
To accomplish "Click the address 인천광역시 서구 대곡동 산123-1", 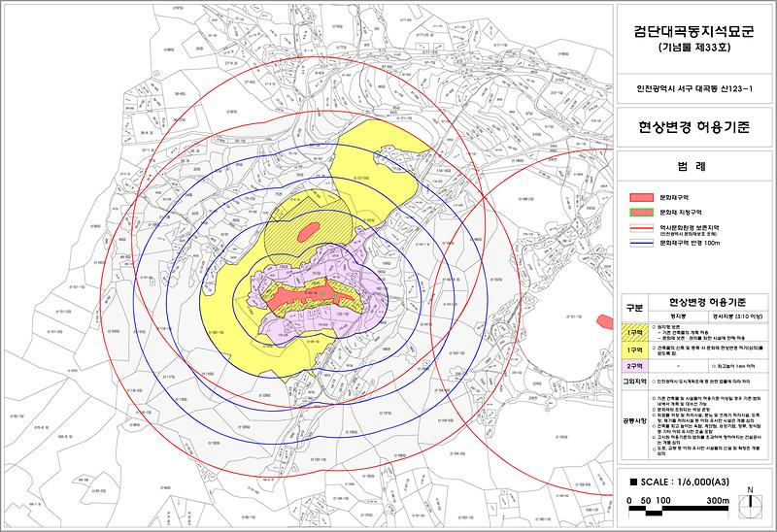I will click(x=694, y=89).
